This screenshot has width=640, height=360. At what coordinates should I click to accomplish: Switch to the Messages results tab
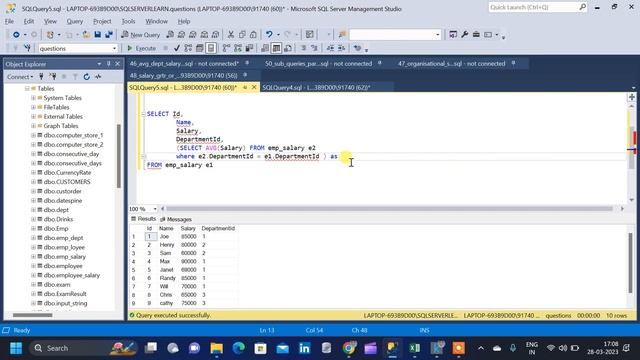pyautogui.click(x=176, y=220)
